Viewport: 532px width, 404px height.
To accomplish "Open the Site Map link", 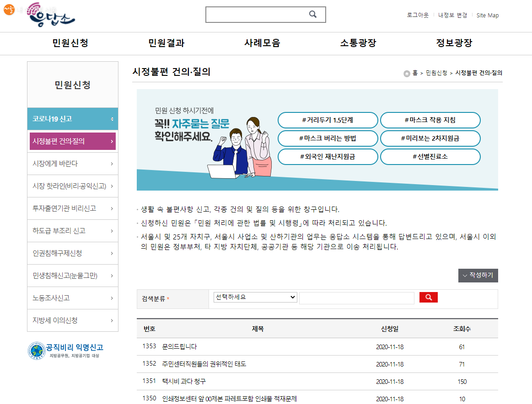I will pyautogui.click(x=487, y=15).
